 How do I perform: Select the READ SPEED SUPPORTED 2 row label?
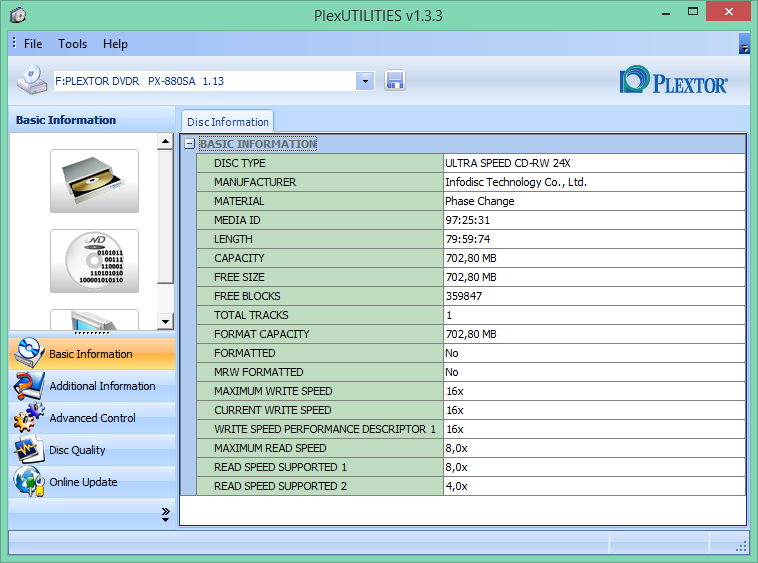point(280,486)
